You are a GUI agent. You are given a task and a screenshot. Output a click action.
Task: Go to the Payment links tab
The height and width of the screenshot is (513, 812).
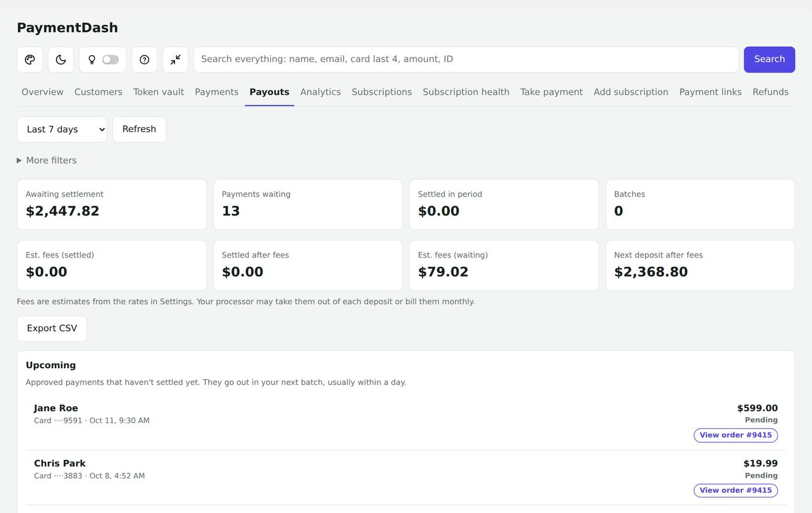click(710, 92)
